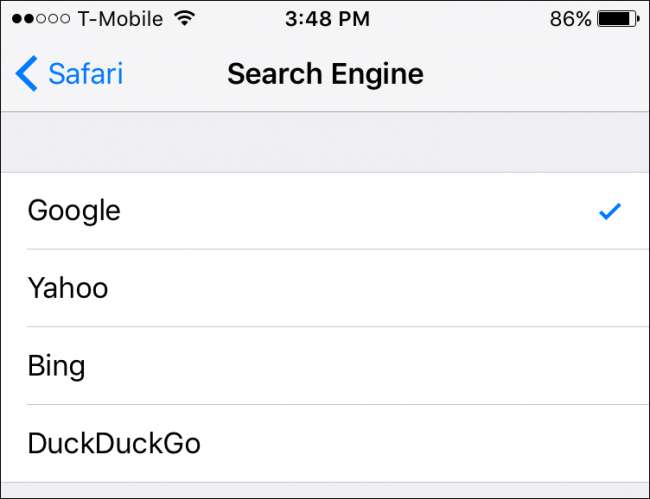Choose Bing as the search engine
The width and height of the screenshot is (650, 499).
click(56, 366)
